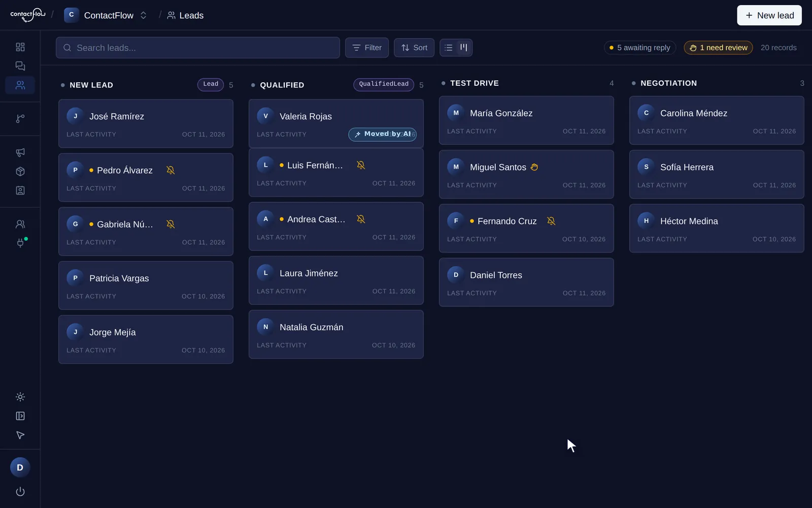Screen dimensions: 812x508
Task: Click muted bell icon on Gabriela Nú… card
Action: [x=171, y=224]
